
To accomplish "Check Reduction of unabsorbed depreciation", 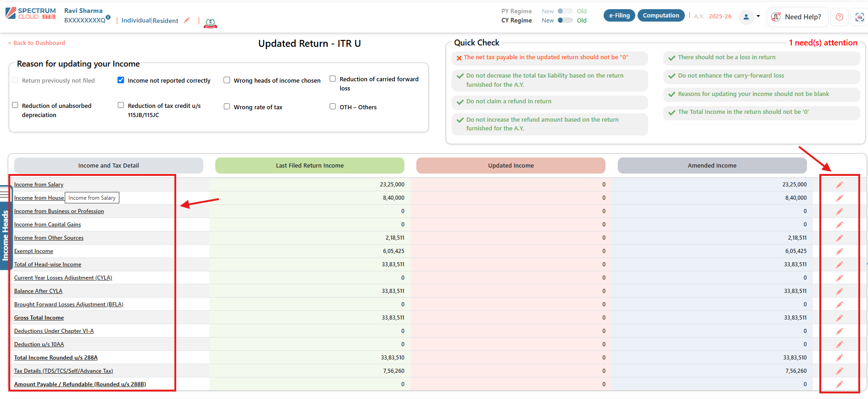I will click(x=15, y=105).
